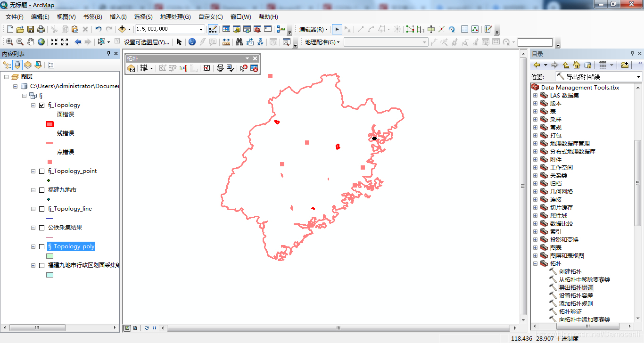This screenshot has width=644, height=343.
Task: Open the Select Topology icon
Action: pos(131,68)
